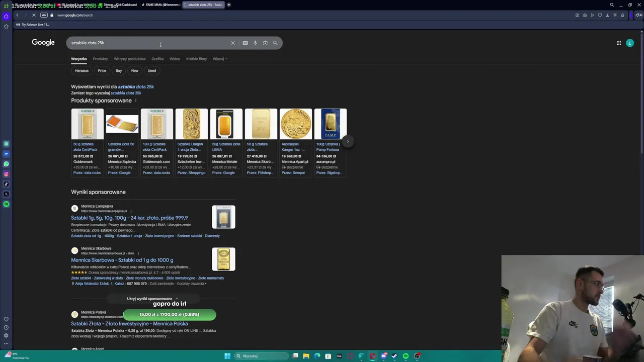Select the Krótkie filmy tab
This screenshot has width=644, height=362.
click(196, 59)
